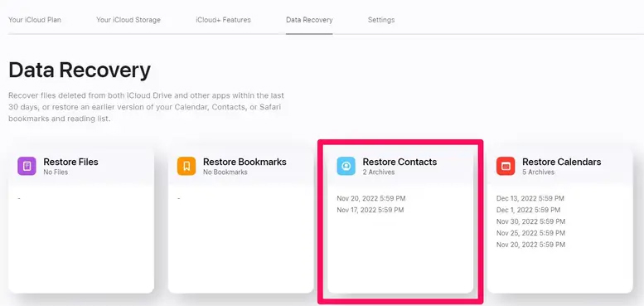This screenshot has height=306, width=644.
Task: Click the 'No Bookmarks' label
Action: pyautogui.click(x=225, y=172)
